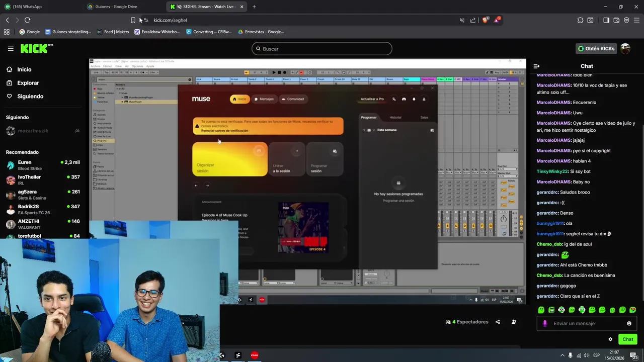
Task: Pick the first green emote in chat row
Action: 541,310
